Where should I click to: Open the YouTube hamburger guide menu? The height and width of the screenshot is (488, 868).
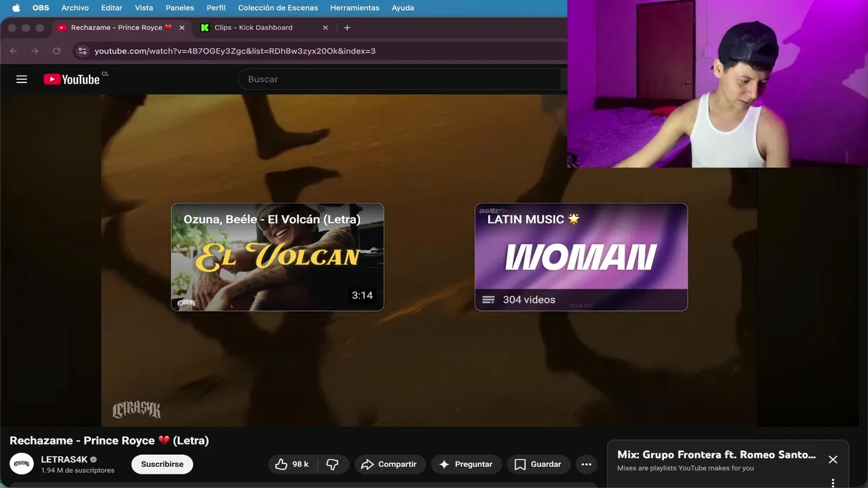22,79
